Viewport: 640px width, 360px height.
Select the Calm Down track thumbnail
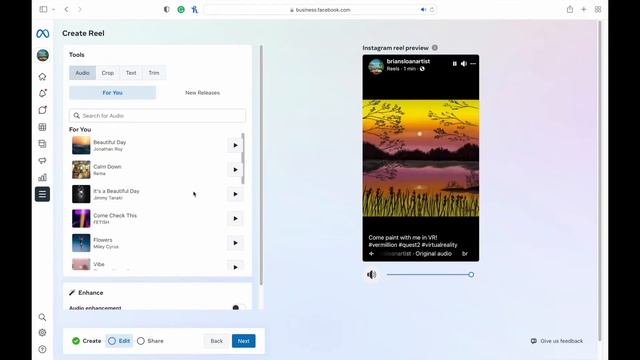[x=81, y=170]
